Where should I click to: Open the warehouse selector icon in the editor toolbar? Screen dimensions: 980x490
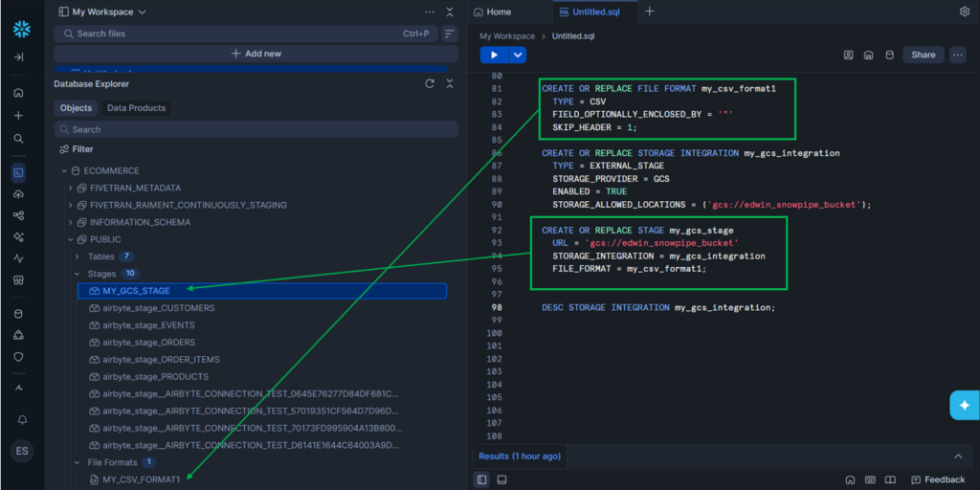coord(868,55)
